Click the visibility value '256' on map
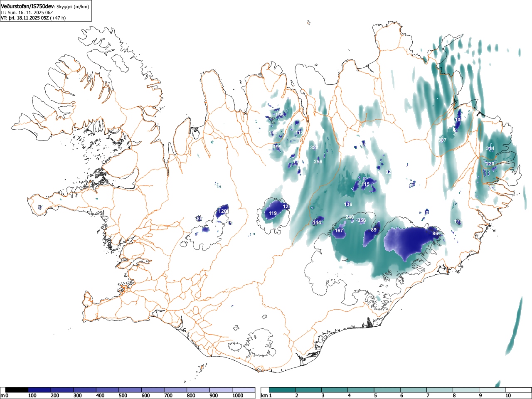Screen dimensions: 532x399 click(318, 162)
